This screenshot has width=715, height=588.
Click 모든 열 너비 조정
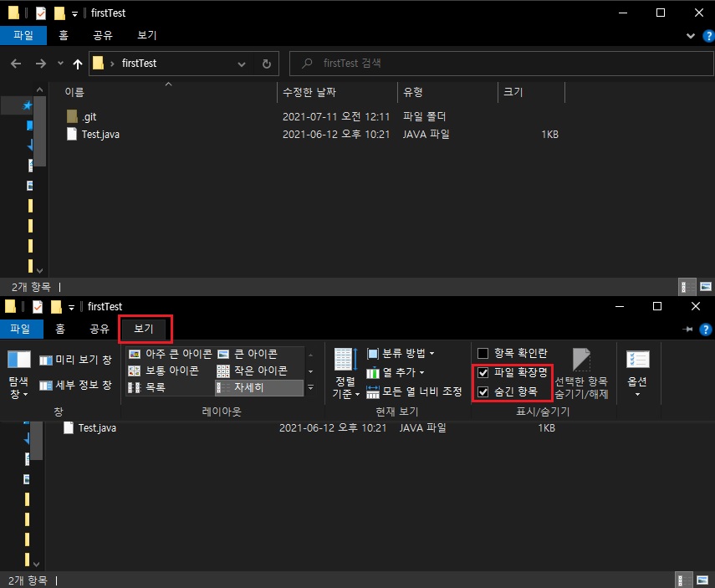pos(414,391)
